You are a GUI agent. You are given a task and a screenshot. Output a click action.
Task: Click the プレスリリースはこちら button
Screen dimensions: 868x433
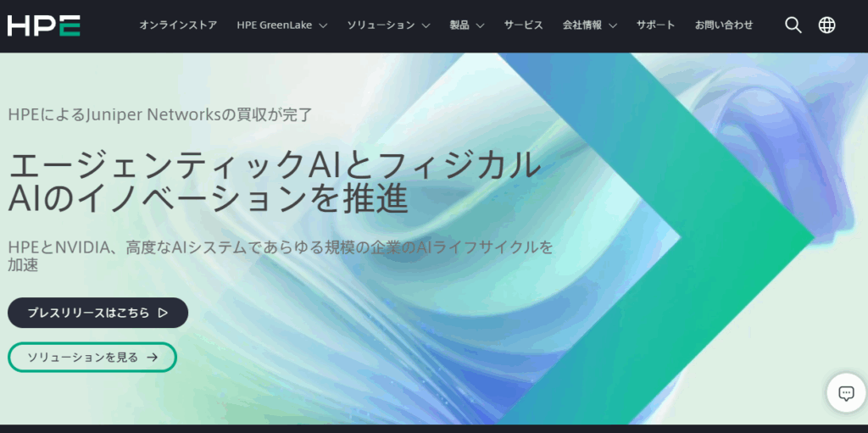pyautogui.click(x=98, y=313)
